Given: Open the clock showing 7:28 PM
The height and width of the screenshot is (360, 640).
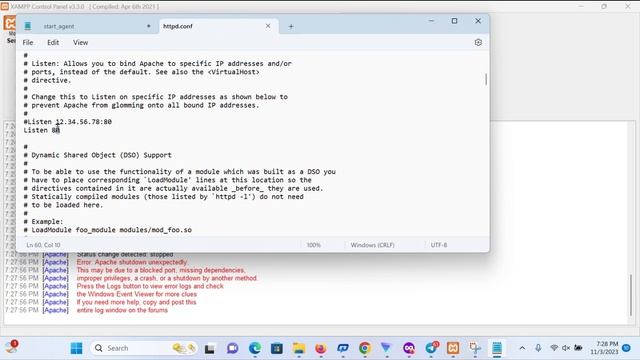Looking at the screenshot, I should click(x=604, y=348).
